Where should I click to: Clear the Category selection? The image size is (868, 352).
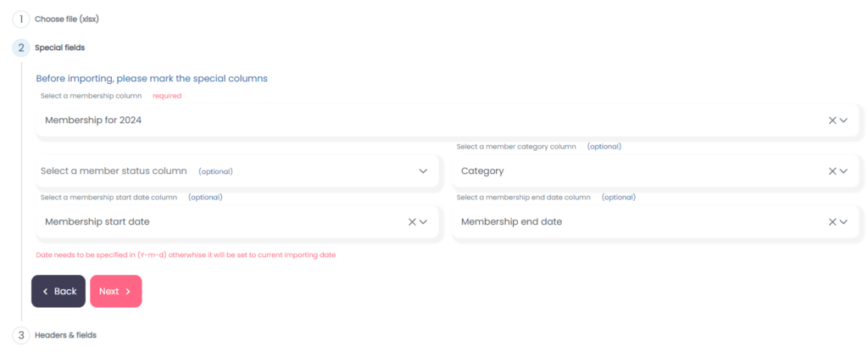coord(832,171)
